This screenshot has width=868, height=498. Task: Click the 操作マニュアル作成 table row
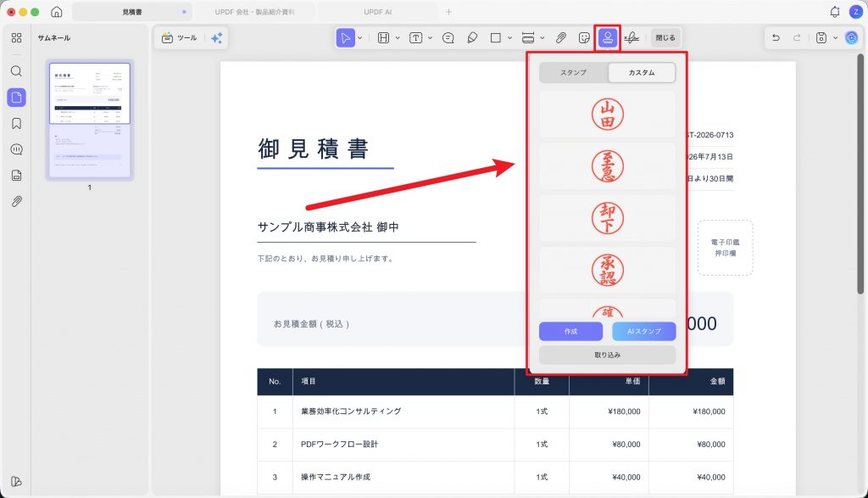(495, 477)
